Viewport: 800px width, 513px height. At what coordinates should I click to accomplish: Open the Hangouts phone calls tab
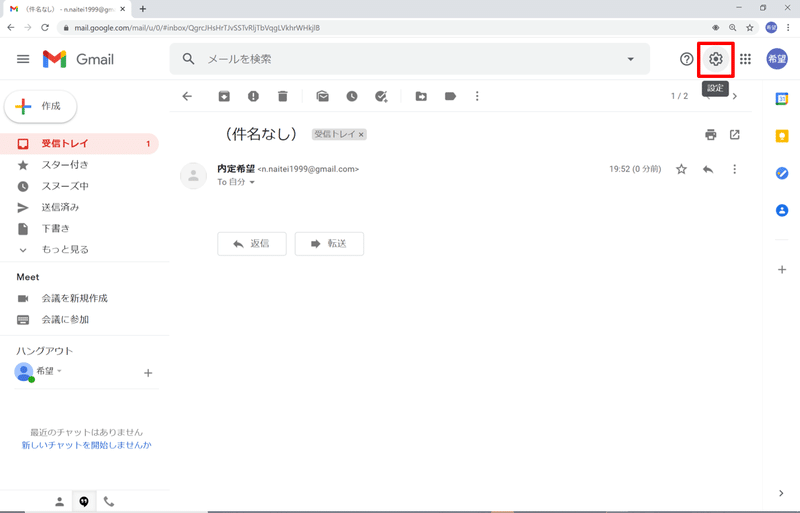(x=109, y=502)
